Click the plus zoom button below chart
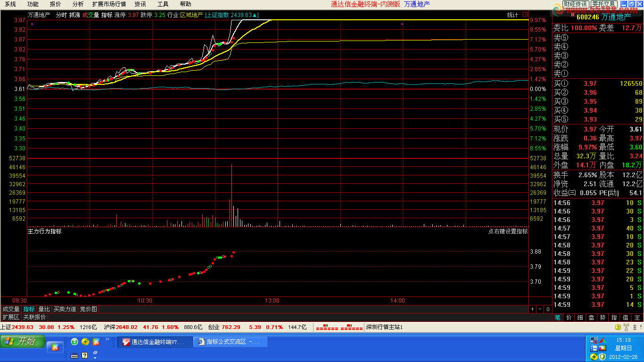 point(533,309)
